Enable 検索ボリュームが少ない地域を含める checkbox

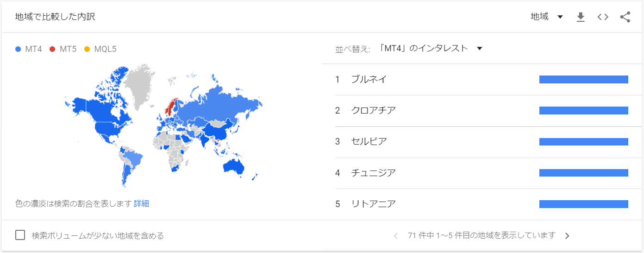point(20,235)
